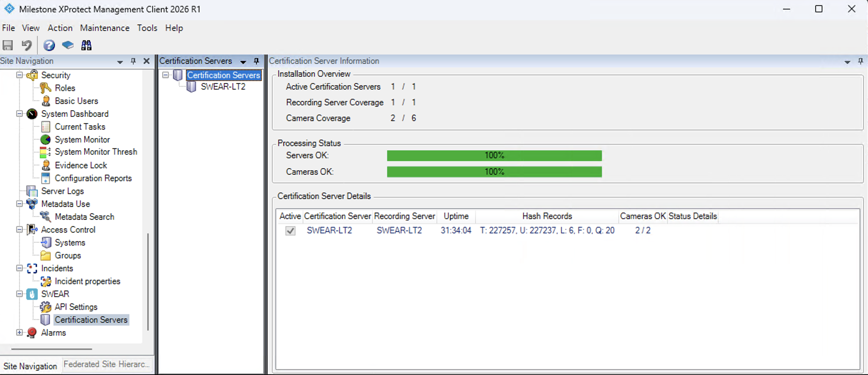
Task: Click the Current Tasks icon
Action: (45, 127)
